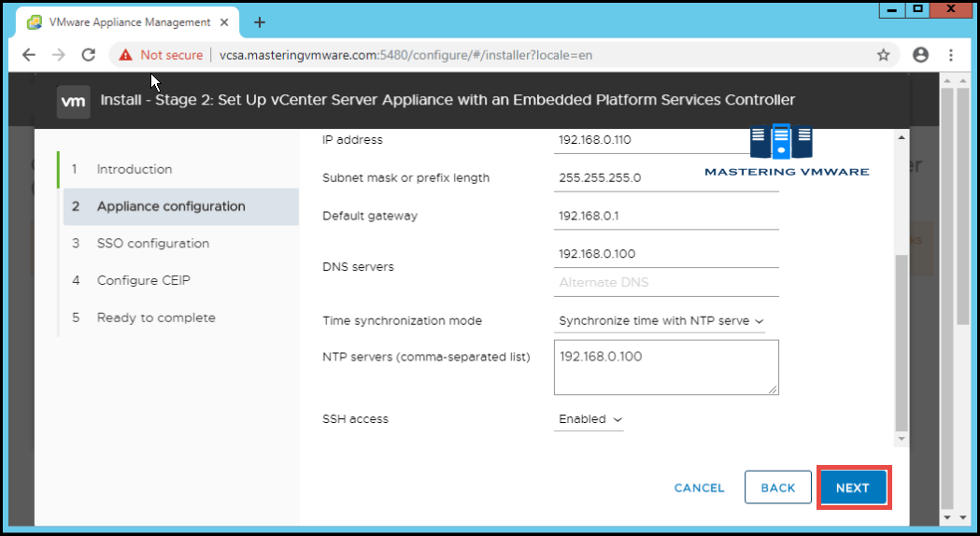Reload the page with the refresh icon
980x536 pixels.
pos(89,55)
